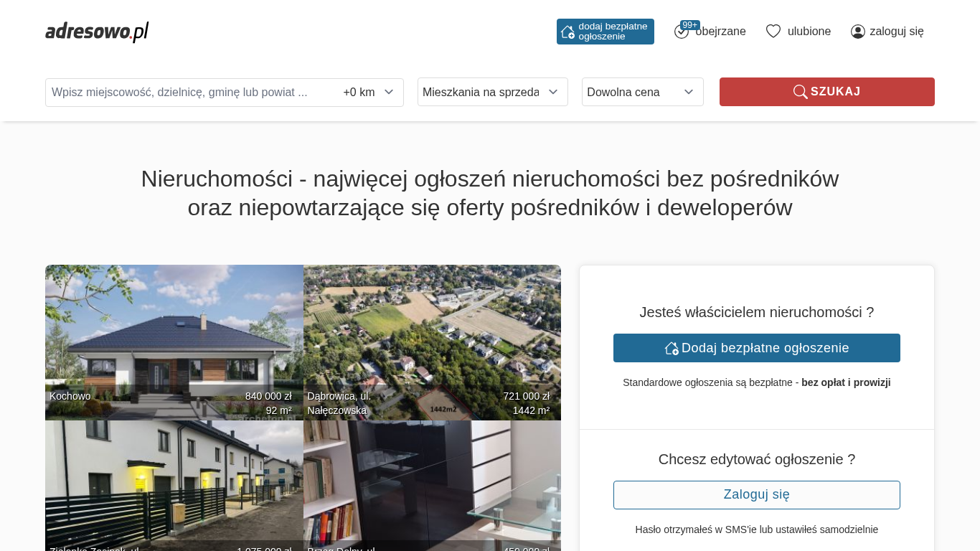Screen dimensions: 980x551
Task: Click the location search input field
Action: (190, 93)
